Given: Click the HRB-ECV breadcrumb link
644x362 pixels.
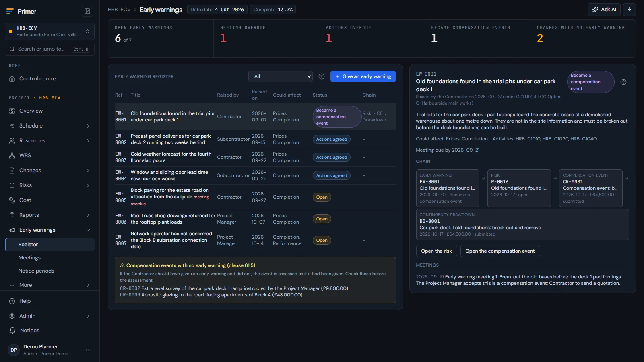Looking at the screenshot, I should 119,10.
